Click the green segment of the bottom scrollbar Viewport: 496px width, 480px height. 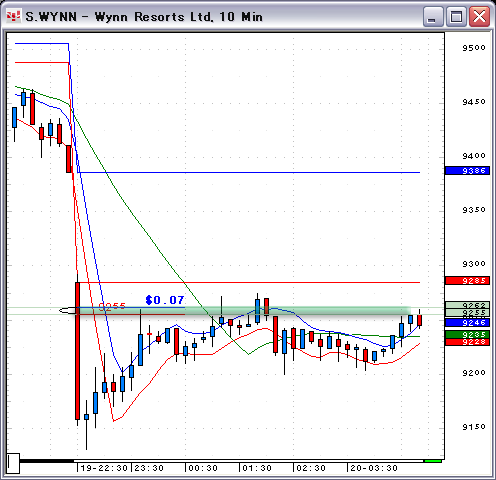click(433, 461)
